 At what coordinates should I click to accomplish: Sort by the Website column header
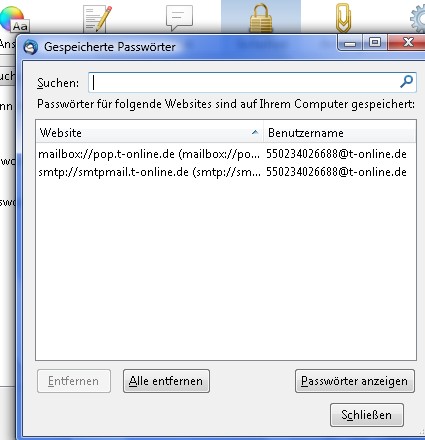[149, 133]
